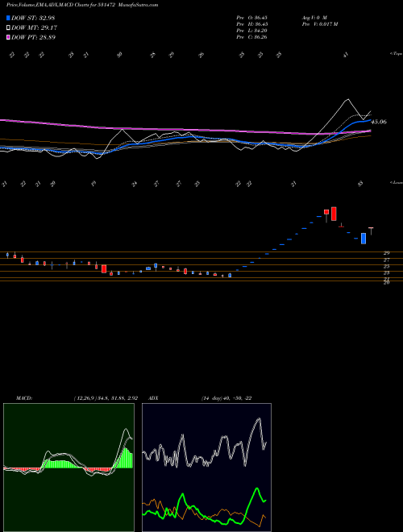Click the 'Pre O: 36.45' value

[251, 17]
